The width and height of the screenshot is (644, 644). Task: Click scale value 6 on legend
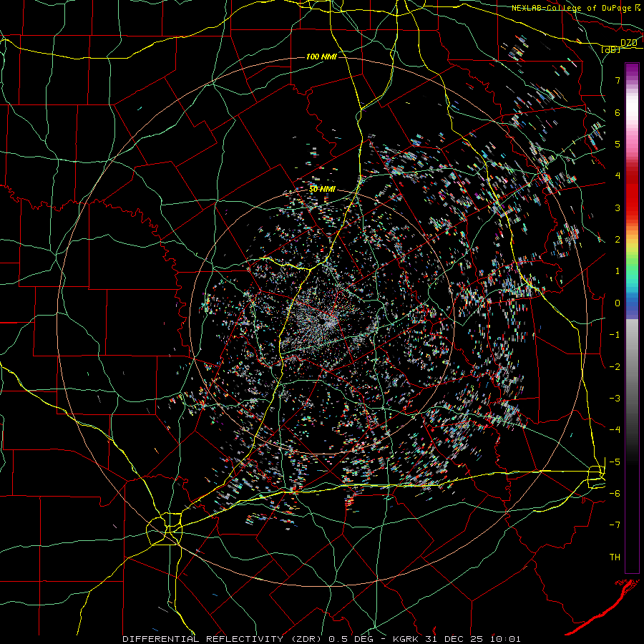[618, 112]
